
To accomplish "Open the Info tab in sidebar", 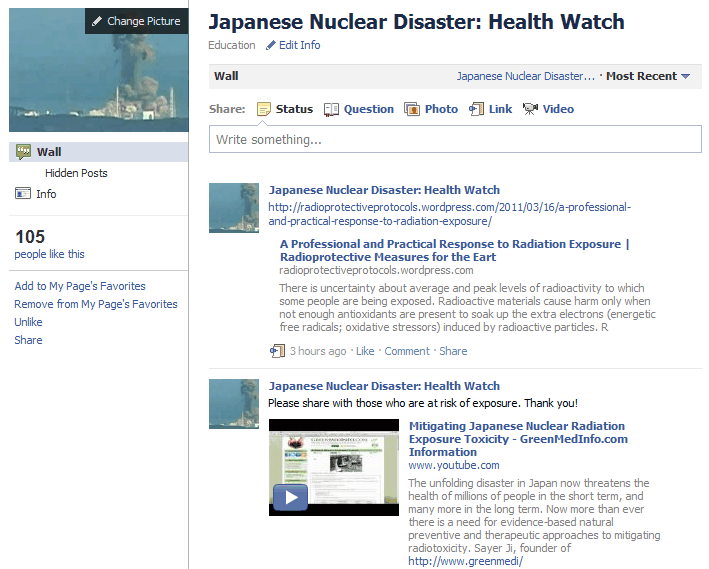I will pos(46,194).
